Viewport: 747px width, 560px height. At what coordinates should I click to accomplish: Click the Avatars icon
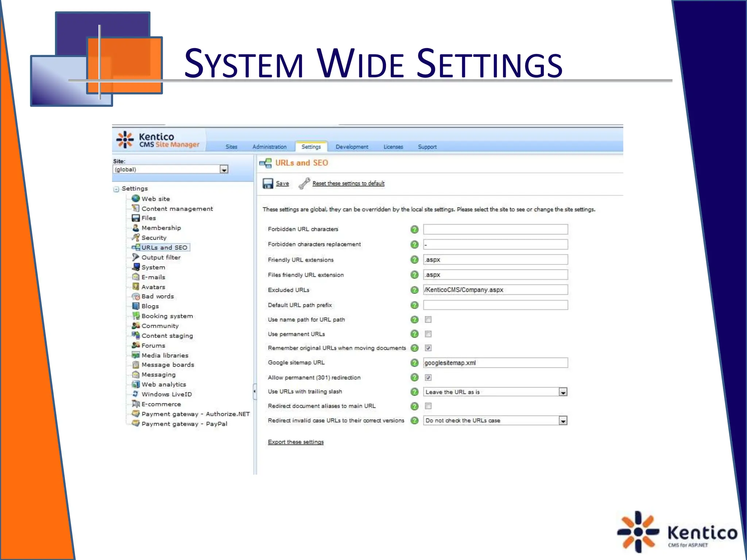pyautogui.click(x=136, y=287)
